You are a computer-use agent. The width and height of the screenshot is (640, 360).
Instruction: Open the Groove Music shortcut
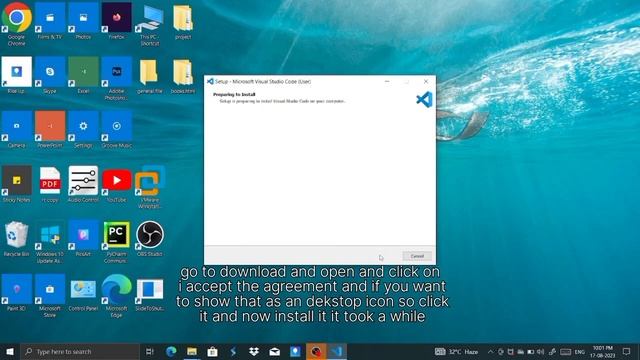coord(117,130)
